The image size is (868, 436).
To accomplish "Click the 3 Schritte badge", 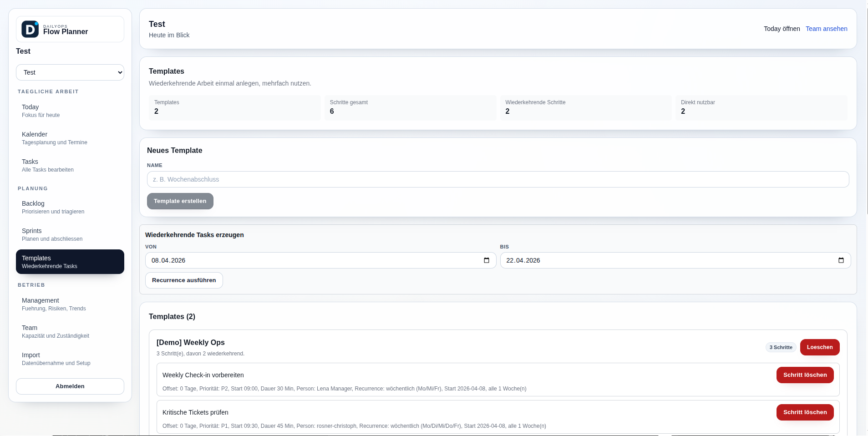I will pyautogui.click(x=781, y=347).
